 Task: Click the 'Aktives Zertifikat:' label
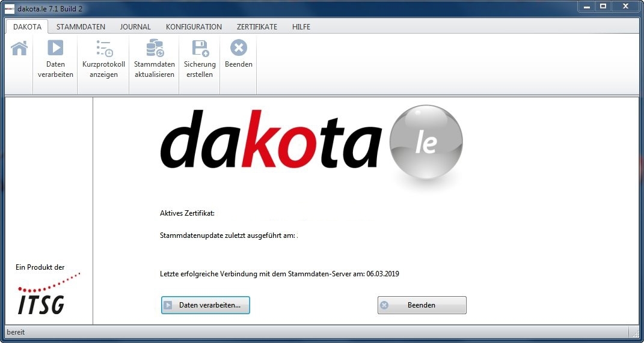coord(187,213)
